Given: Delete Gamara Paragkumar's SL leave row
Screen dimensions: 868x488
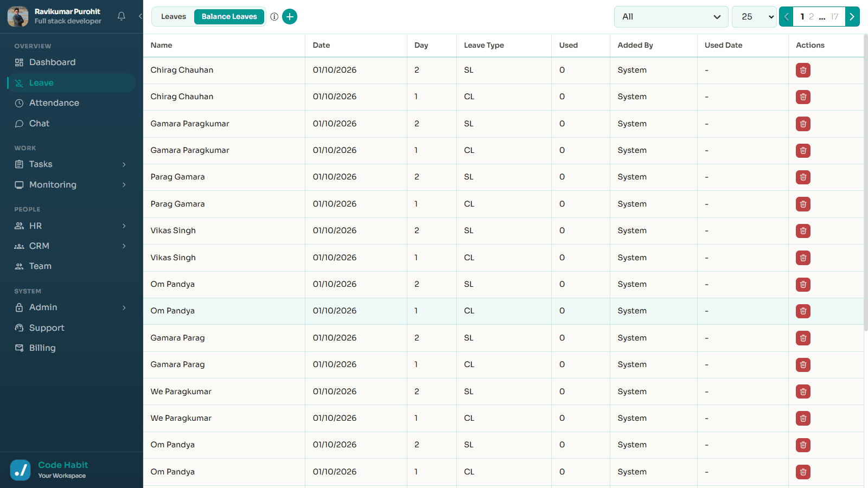Looking at the screenshot, I should 803,124.
